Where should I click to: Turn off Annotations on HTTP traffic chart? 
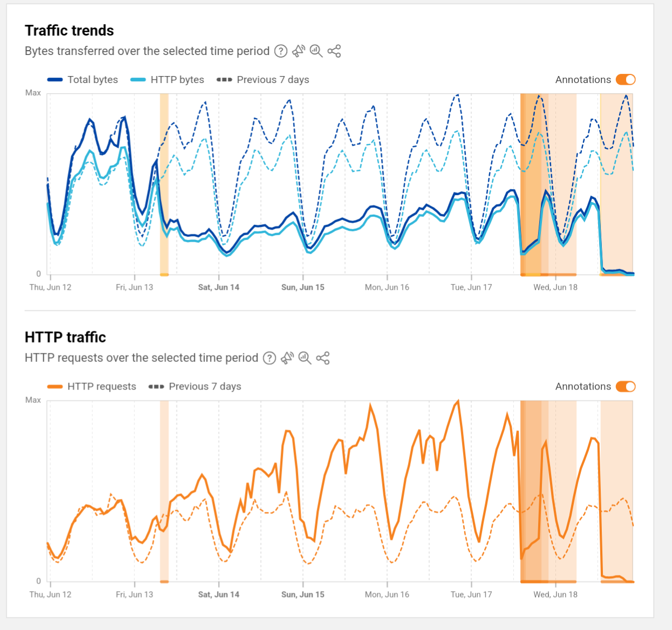(626, 387)
